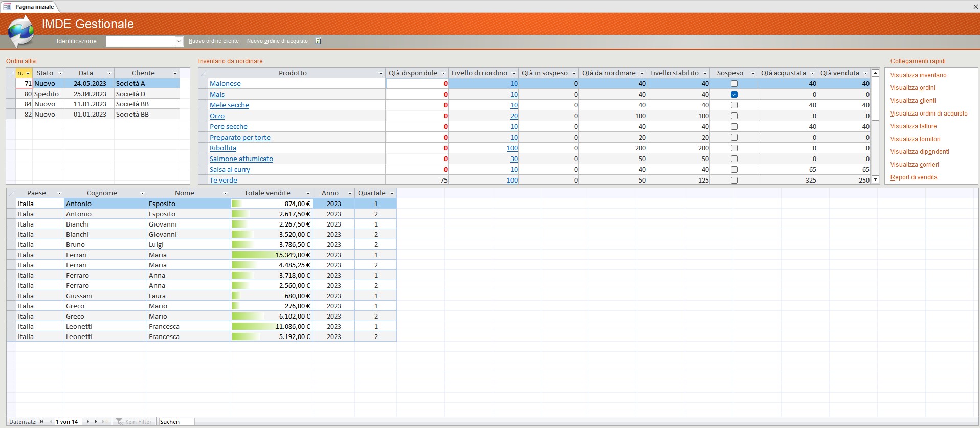Open the Identificazione combo box dropdown
This screenshot has height=428, width=980.
pyautogui.click(x=179, y=41)
